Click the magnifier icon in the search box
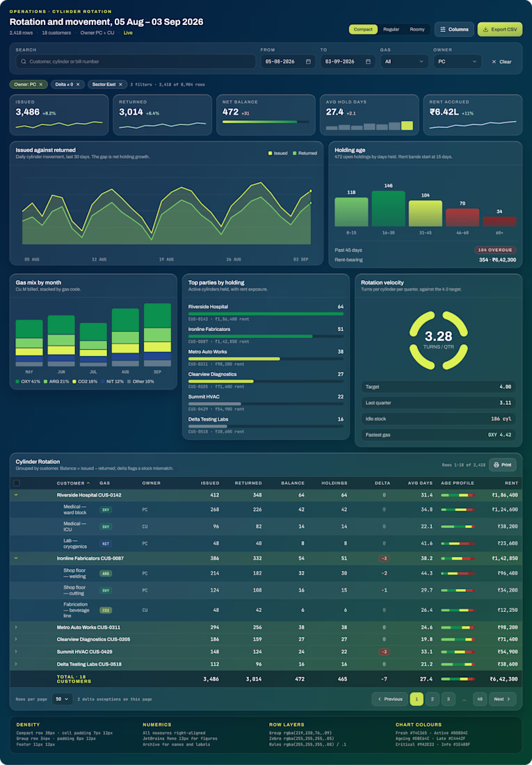Image resolution: width=532 pixels, height=765 pixels. pos(24,61)
